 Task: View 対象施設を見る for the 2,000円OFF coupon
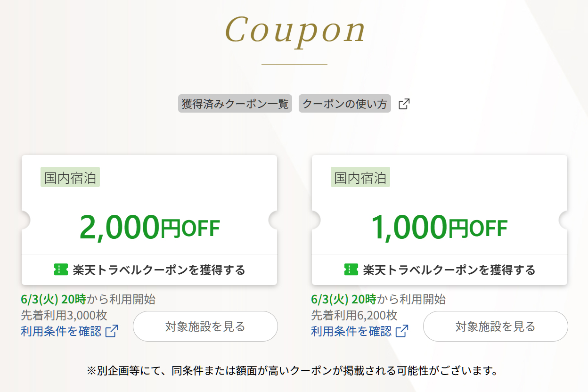205,326
